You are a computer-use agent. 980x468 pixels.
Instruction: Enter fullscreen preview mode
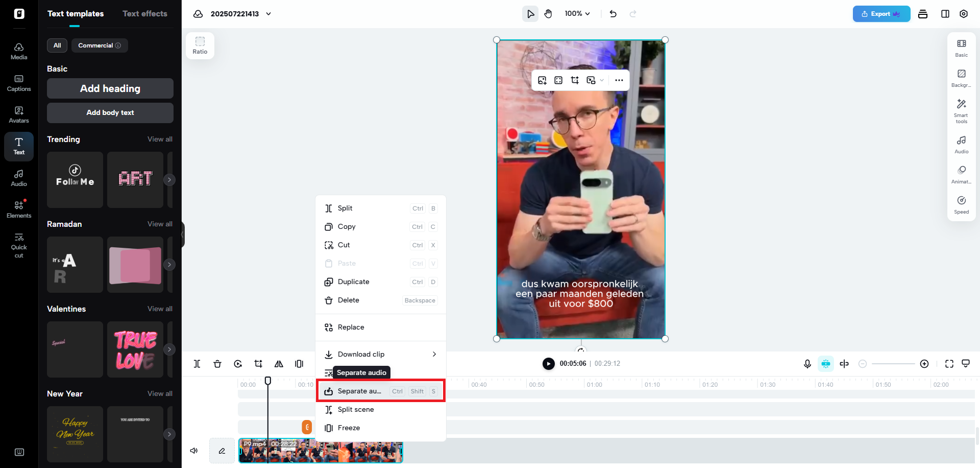tap(949, 364)
